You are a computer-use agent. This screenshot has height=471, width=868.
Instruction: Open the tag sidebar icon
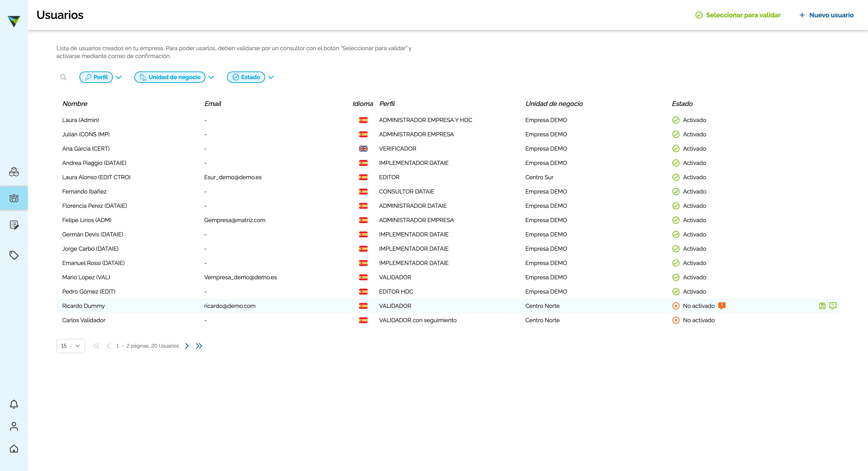14,255
